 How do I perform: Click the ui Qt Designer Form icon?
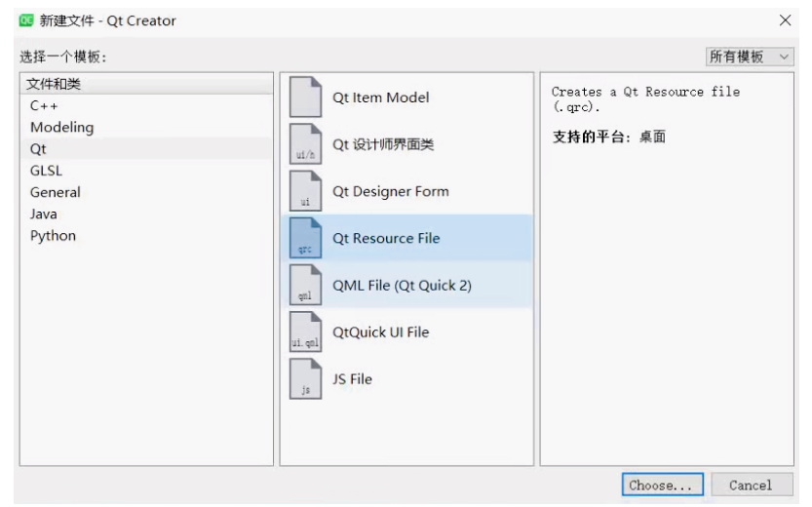pos(305,191)
